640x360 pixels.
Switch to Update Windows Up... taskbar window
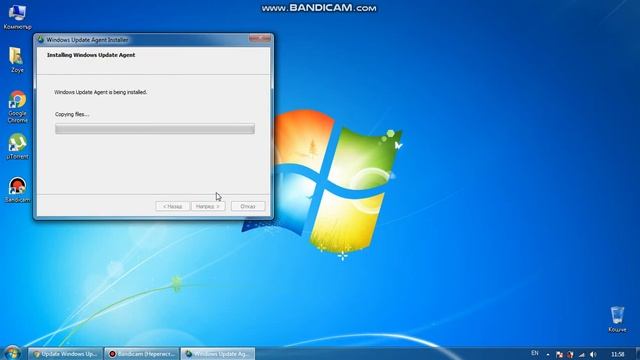(x=65, y=354)
